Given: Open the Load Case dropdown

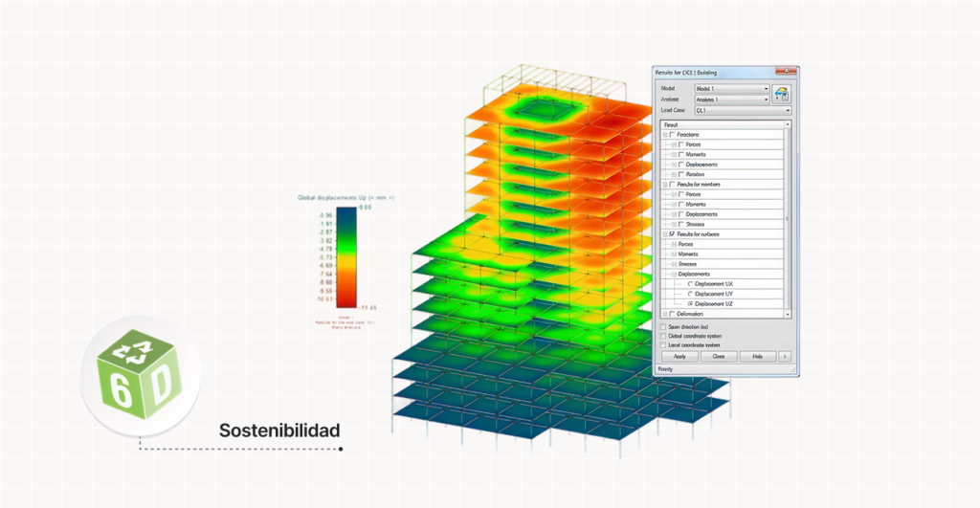Looking at the screenshot, I should 787,111.
